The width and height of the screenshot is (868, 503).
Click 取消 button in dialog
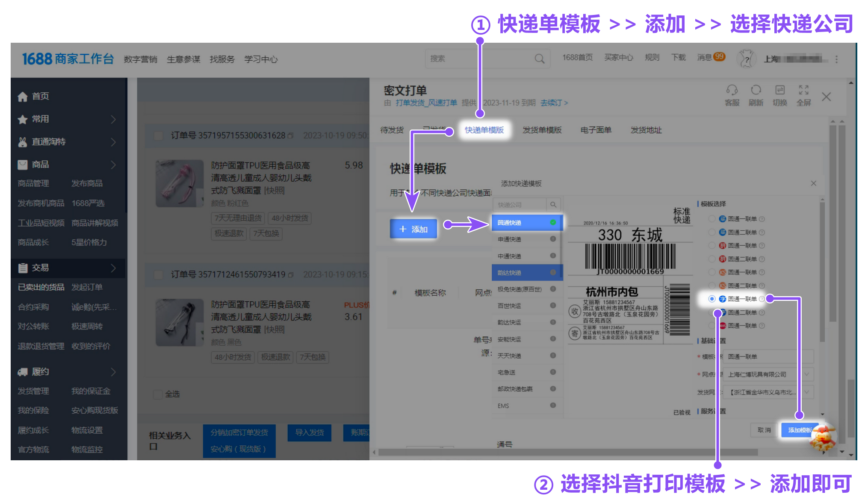tap(764, 430)
